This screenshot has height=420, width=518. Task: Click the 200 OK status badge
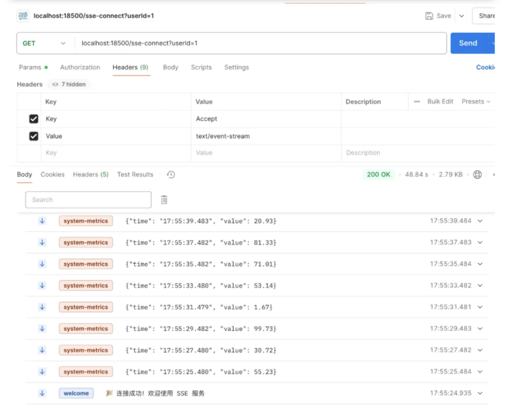coord(378,175)
